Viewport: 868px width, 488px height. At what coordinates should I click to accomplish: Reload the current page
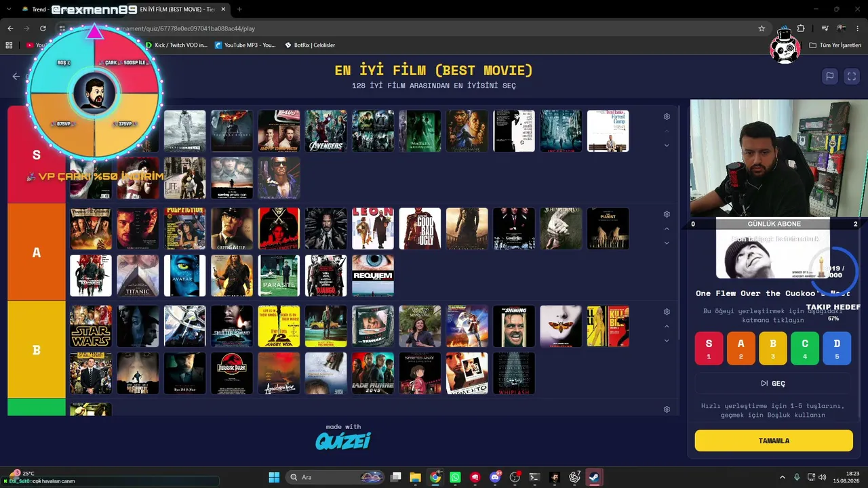43,28
